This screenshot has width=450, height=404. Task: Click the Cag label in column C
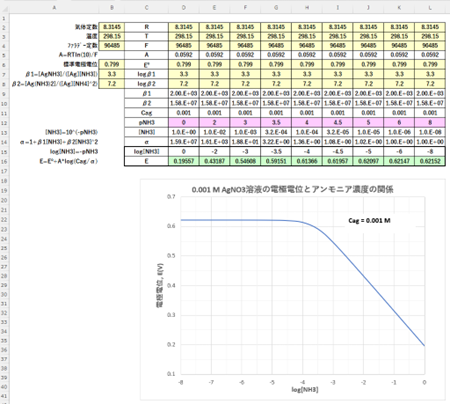click(146, 113)
